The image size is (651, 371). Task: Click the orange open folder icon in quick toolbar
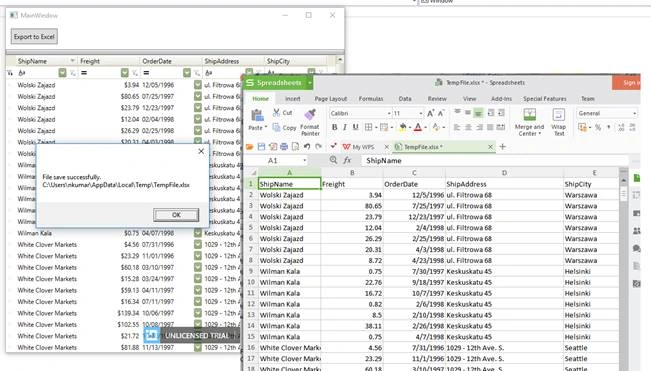point(250,146)
